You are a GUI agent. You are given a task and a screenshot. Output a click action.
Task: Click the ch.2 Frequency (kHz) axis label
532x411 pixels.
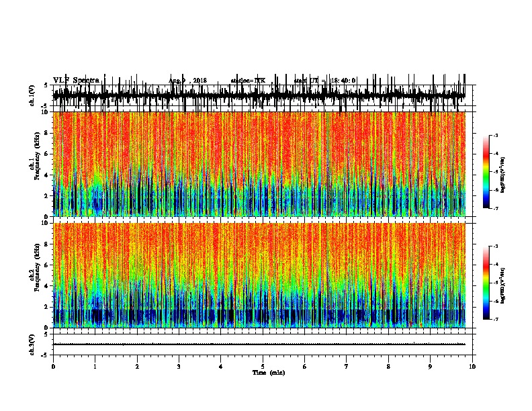(35, 267)
